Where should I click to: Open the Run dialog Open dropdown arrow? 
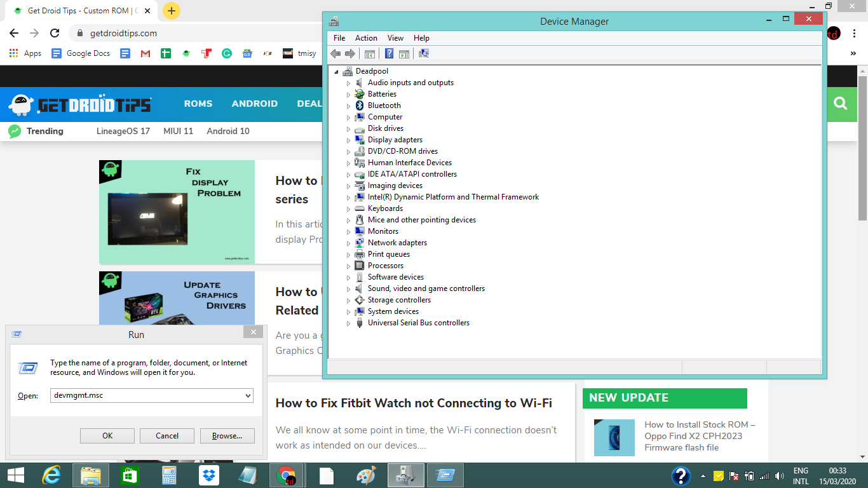tap(248, 395)
